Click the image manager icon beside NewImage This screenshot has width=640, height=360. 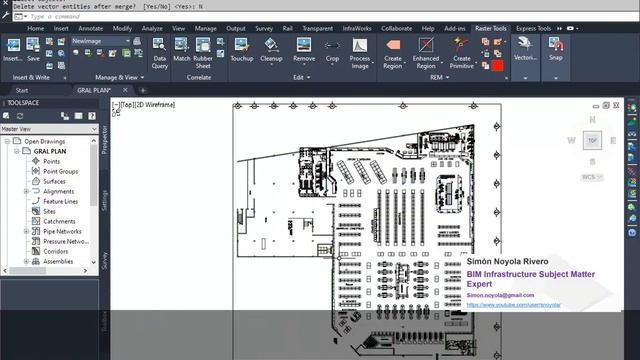pyautogui.click(x=137, y=41)
